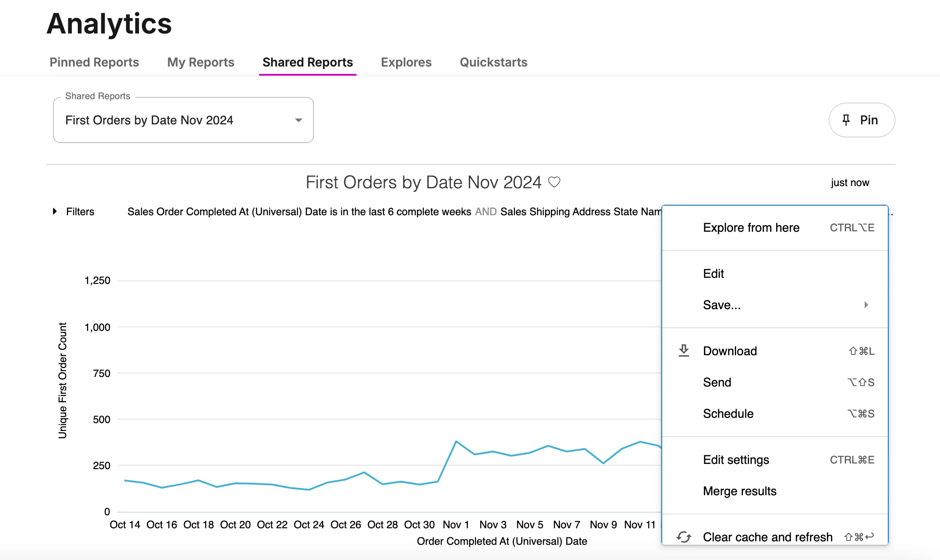Click the pushpin icon in Pin button

(846, 120)
